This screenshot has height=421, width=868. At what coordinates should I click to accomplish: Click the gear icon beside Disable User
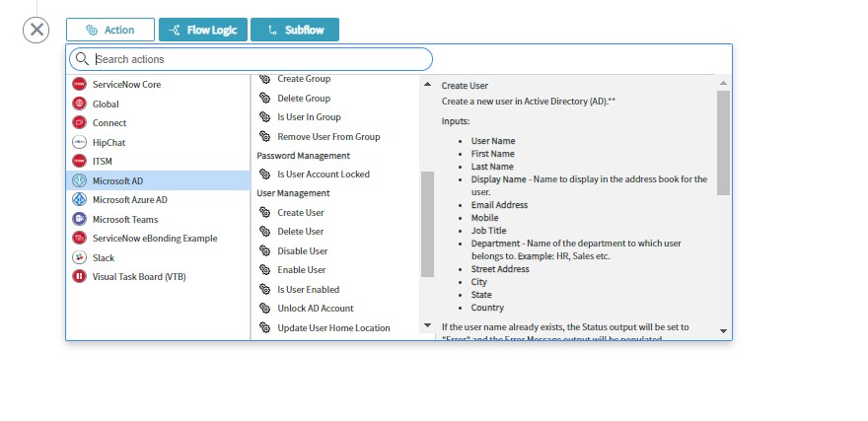pos(265,250)
